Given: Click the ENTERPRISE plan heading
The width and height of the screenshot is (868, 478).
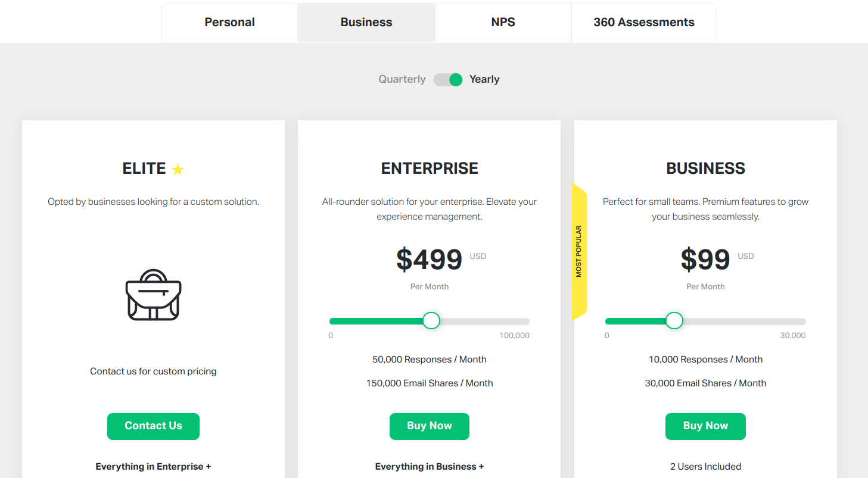Looking at the screenshot, I should [x=429, y=168].
